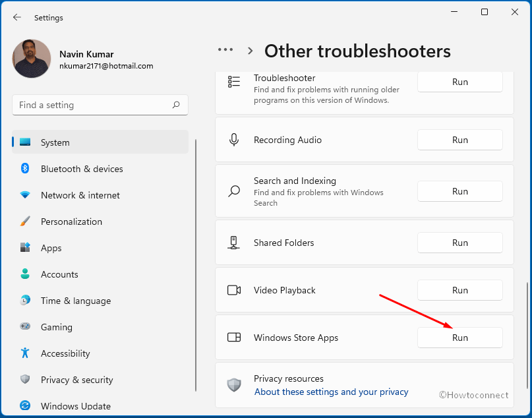Click the Recording Audio label
The height and width of the screenshot is (418, 532).
coord(287,140)
